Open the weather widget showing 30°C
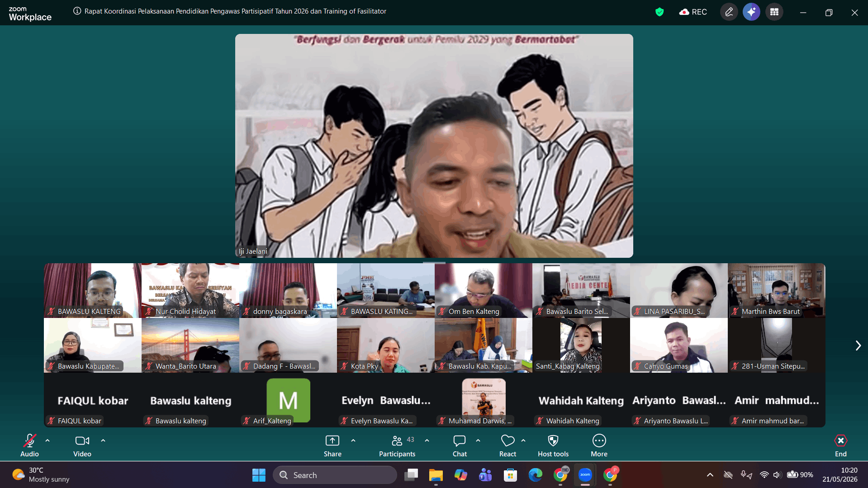The width and height of the screenshot is (868, 488). 42,475
